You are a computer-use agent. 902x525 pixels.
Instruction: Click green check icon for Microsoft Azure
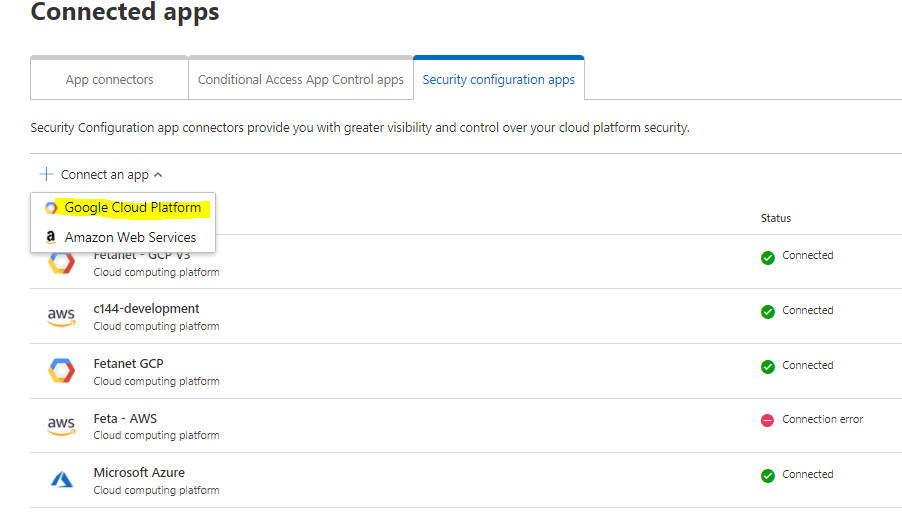(767, 475)
